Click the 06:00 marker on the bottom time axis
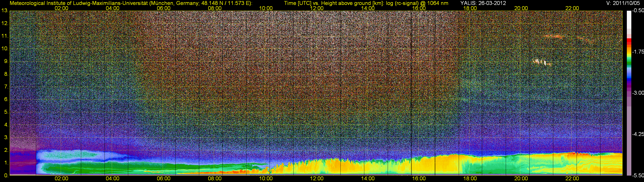The image size is (644, 182). 164,179
